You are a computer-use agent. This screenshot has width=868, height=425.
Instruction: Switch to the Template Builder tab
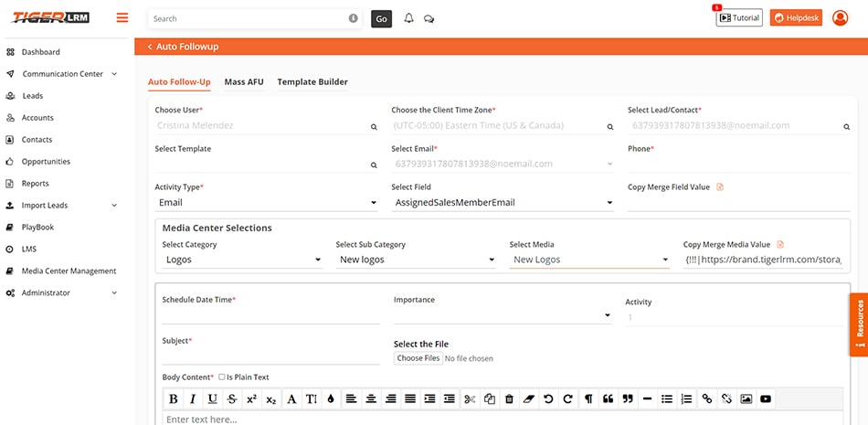point(312,82)
